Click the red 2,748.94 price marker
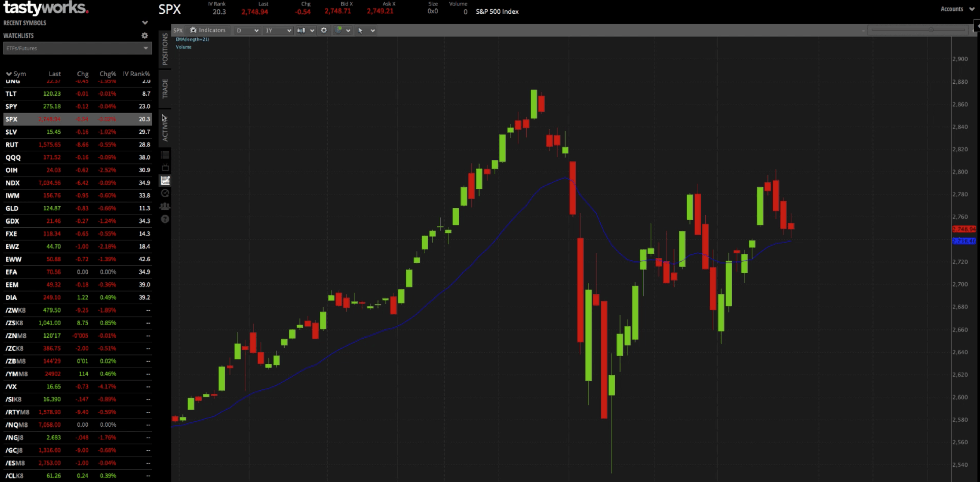The width and height of the screenshot is (980, 482). tap(964, 229)
